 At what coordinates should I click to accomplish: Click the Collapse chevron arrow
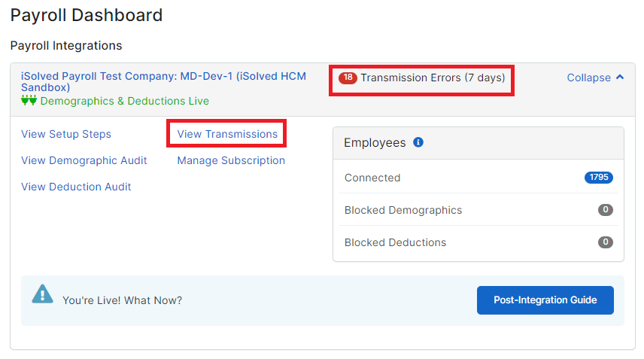(x=620, y=78)
